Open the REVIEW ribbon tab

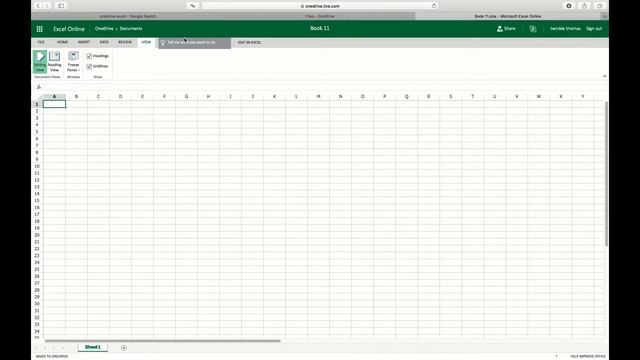(x=125, y=42)
